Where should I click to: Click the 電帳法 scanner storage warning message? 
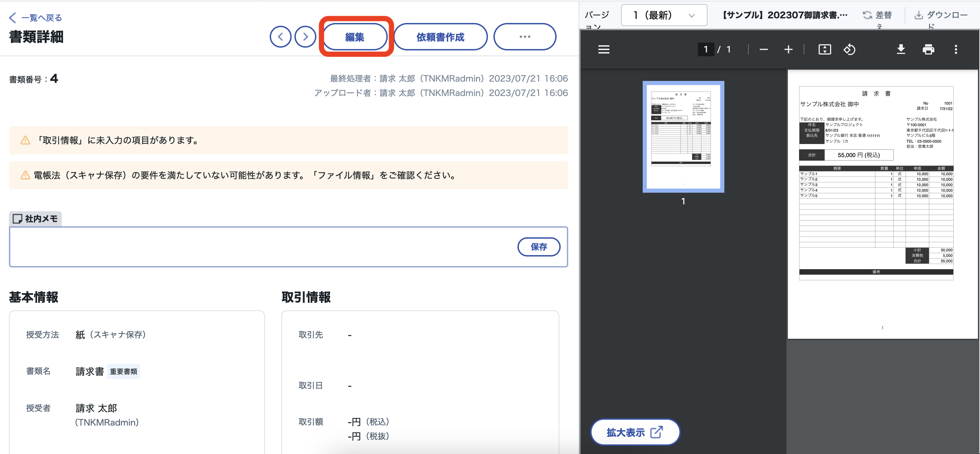[288, 175]
